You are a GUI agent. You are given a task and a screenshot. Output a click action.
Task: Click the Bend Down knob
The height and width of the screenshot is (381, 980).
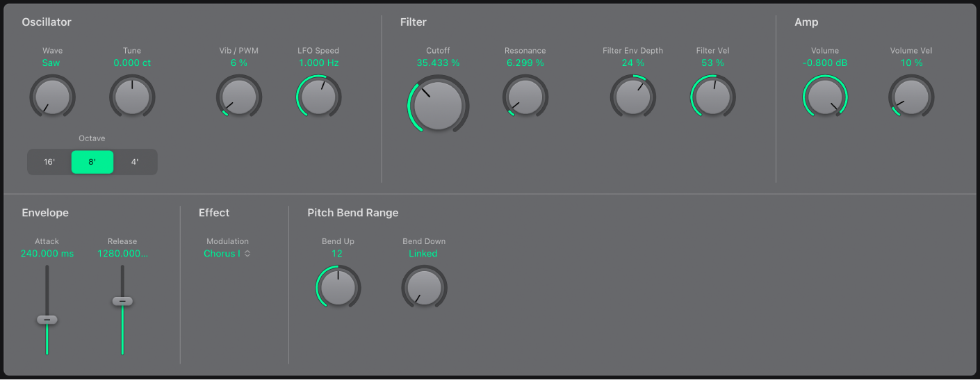click(x=424, y=286)
